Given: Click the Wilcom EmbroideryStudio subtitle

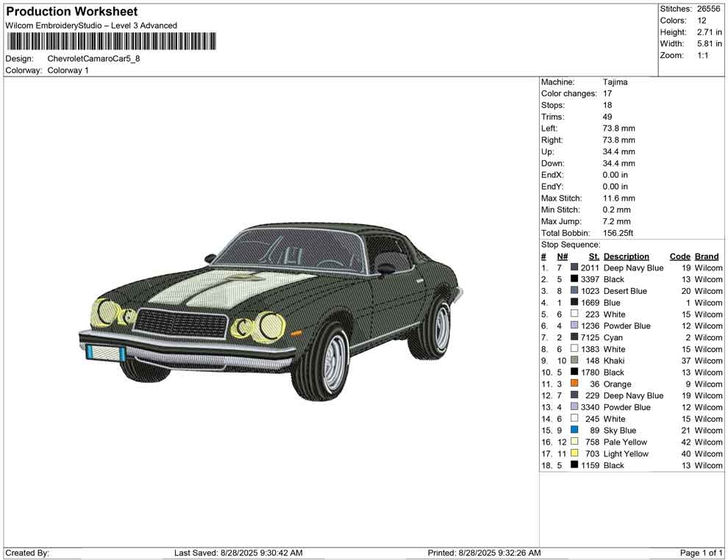Looking at the screenshot, I should (91, 26).
